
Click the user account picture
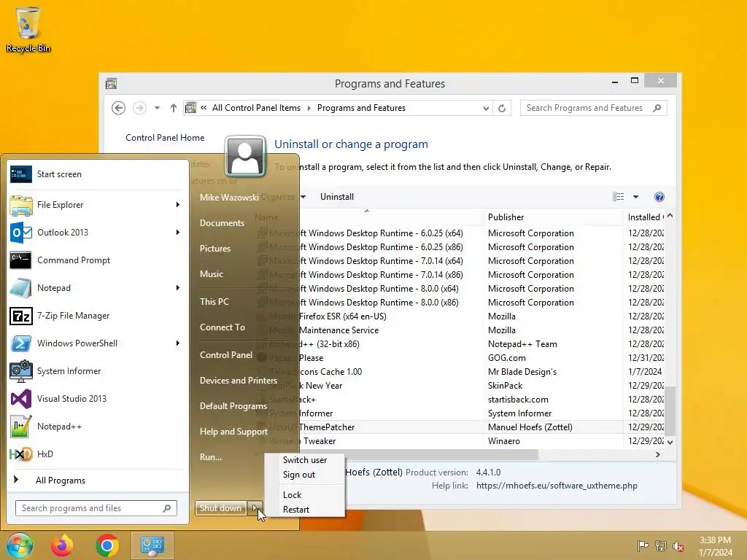click(x=245, y=156)
